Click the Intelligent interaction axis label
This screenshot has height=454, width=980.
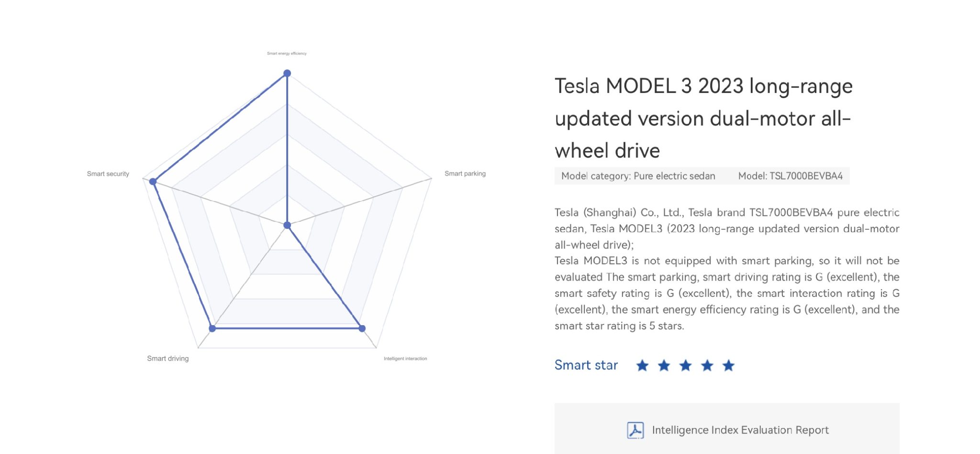pos(405,359)
